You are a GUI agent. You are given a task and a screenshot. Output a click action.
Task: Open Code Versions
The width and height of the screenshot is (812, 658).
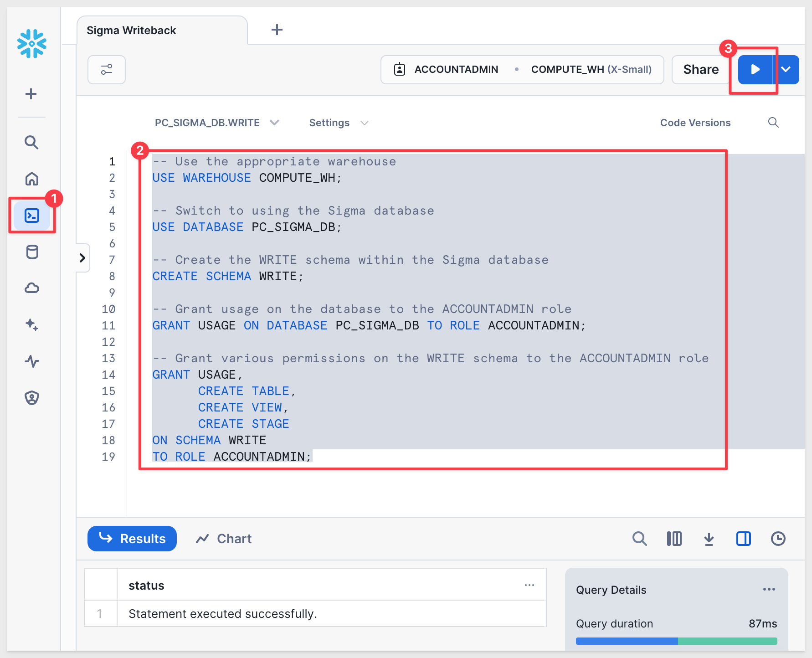pos(695,123)
